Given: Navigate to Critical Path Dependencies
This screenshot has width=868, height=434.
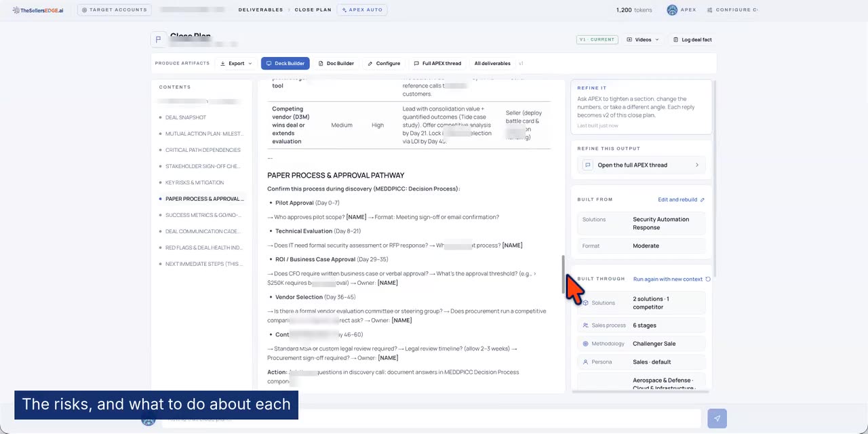Looking at the screenshot, I should point(203,150).
